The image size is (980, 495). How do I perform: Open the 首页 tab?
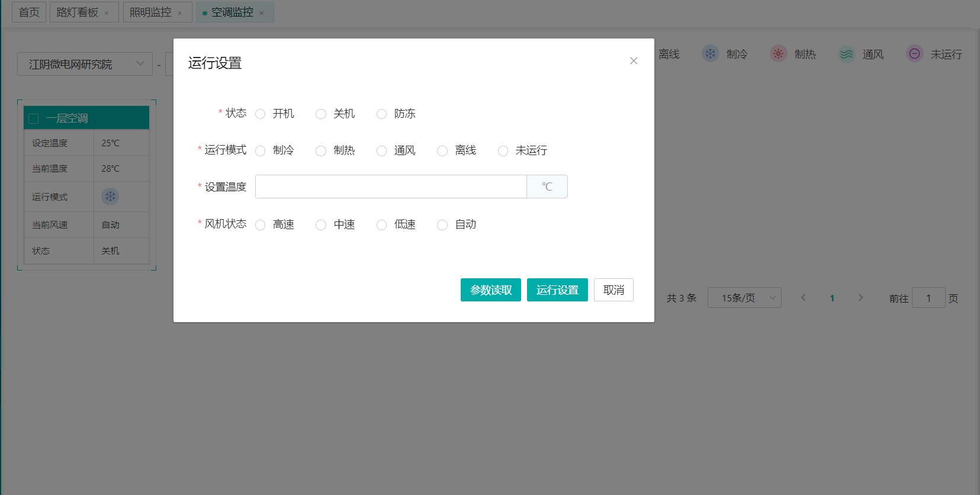tap(29, 12)
